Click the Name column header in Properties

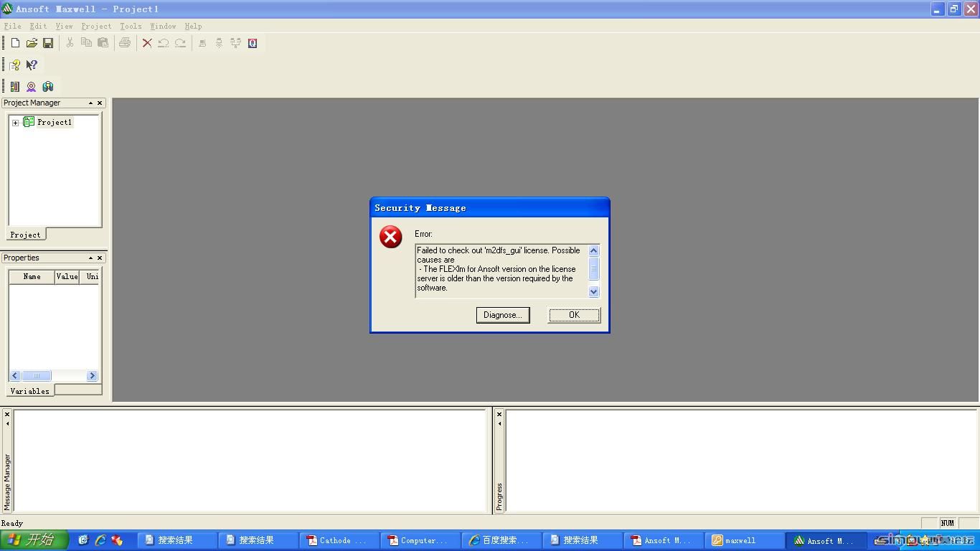(32, 276)
